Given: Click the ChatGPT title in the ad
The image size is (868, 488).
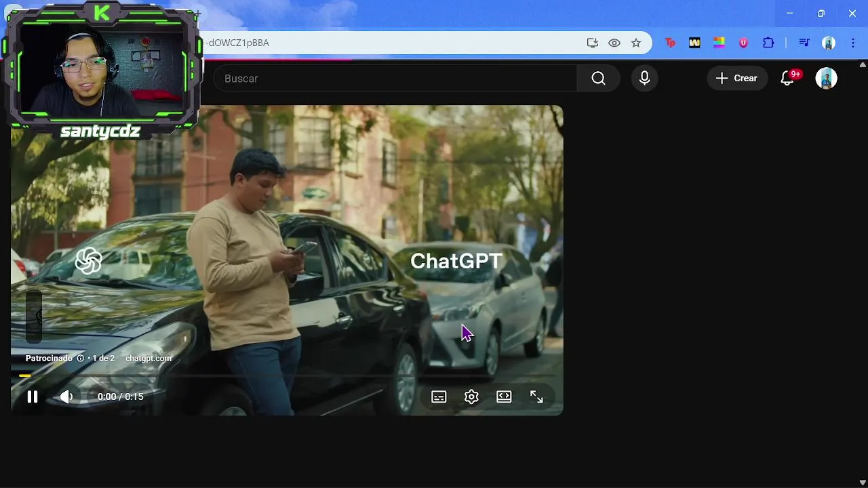Looking at the screenshot, I should click(x=456, y=261).
